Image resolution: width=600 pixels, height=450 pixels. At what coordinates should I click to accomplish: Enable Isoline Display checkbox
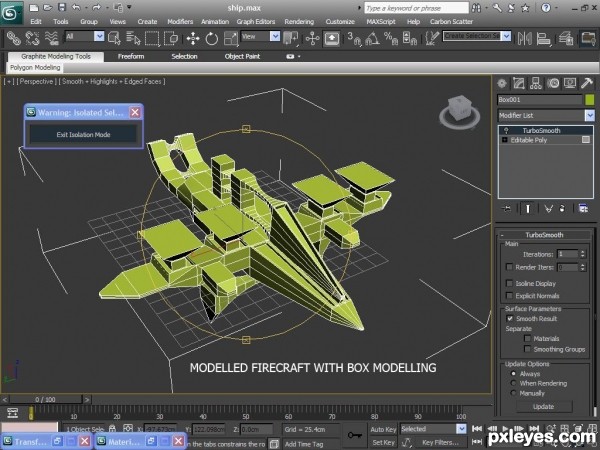509,283
